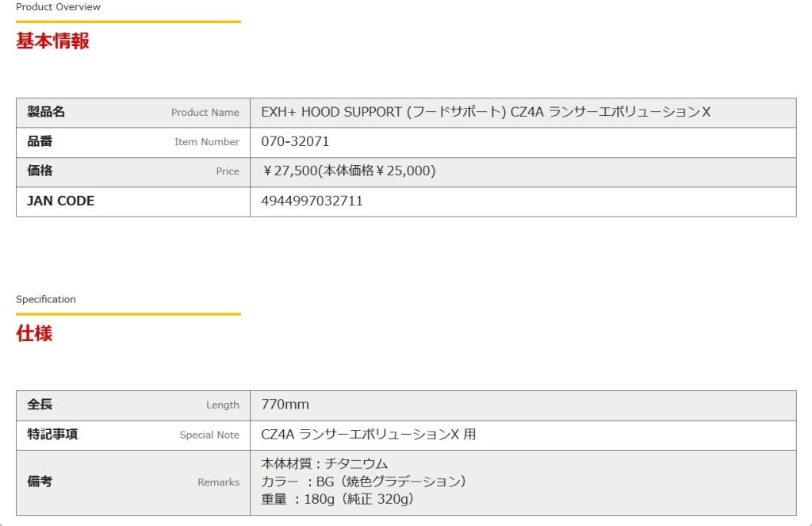The height and width of the screenshot is (526, 812).
Task: Click the 重量:180g weight remark line
Action: click(x=337, y=499)
